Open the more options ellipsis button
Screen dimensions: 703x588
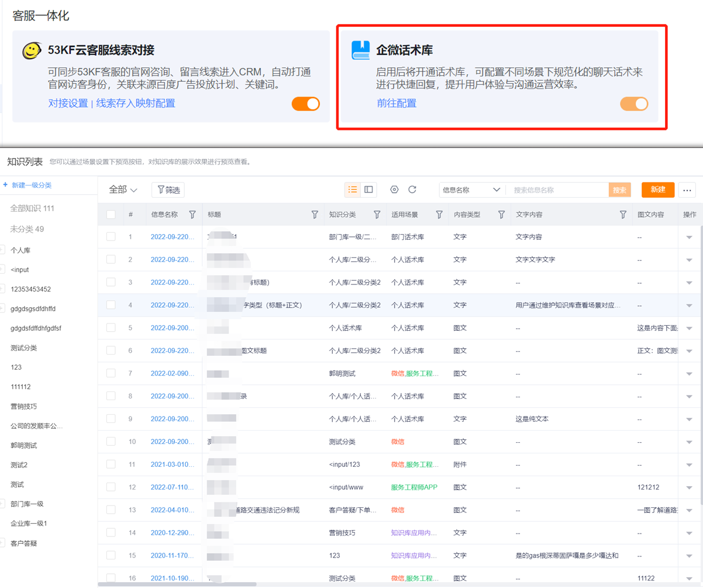(x=687, y=190)
